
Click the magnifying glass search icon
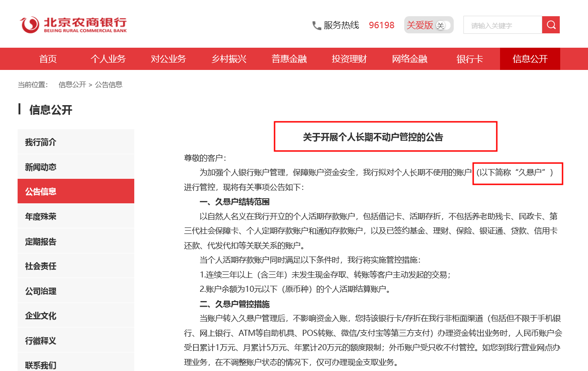click(x=550, y=25)
